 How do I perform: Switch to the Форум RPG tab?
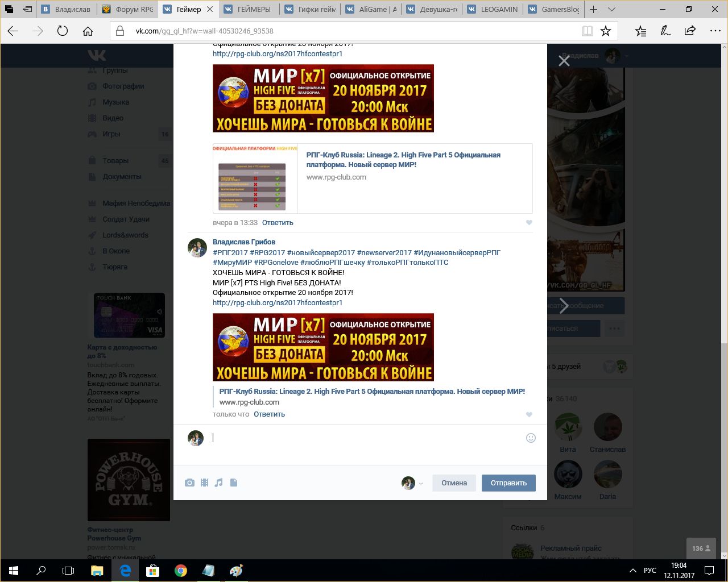127,10
